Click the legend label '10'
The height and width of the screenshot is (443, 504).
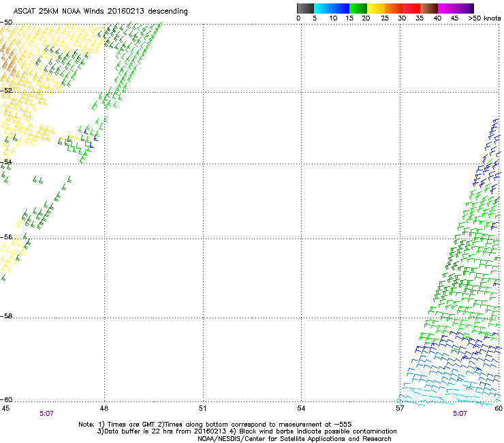pyautogui.click(x=333, y=18)
